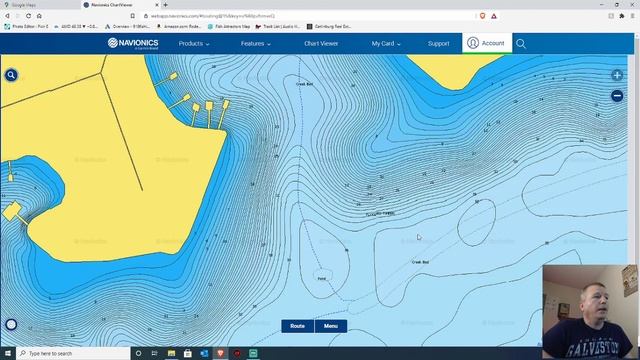Viewport: 640px width, 360px height.
Task: Open Microsoft Store from taskbar
Action: (188, 353)
